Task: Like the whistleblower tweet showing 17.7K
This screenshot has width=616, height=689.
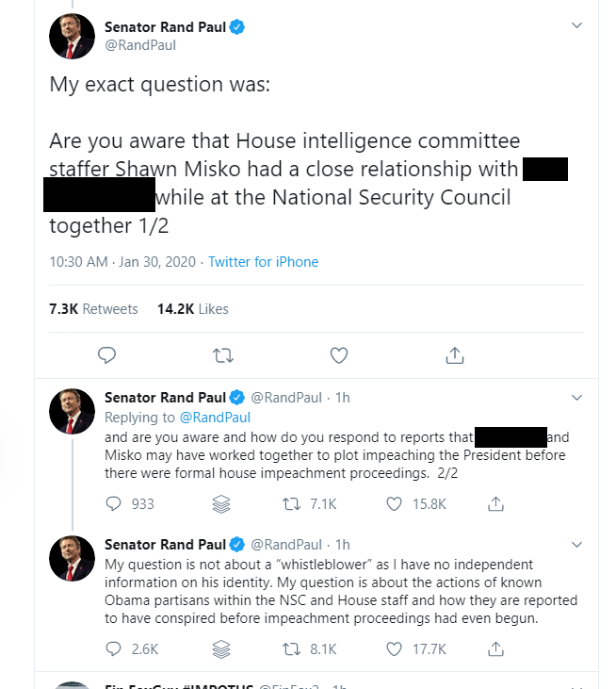Action: pos(415,649)
